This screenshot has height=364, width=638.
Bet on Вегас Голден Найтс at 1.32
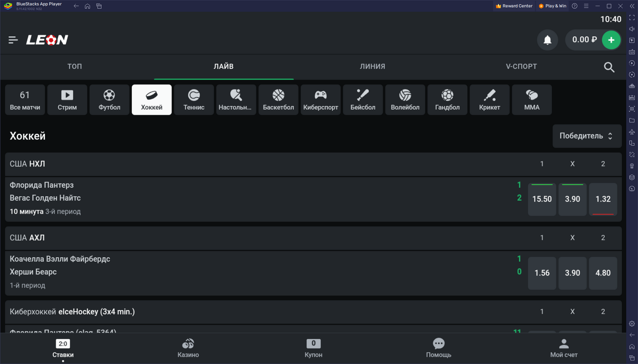(603, 199)
